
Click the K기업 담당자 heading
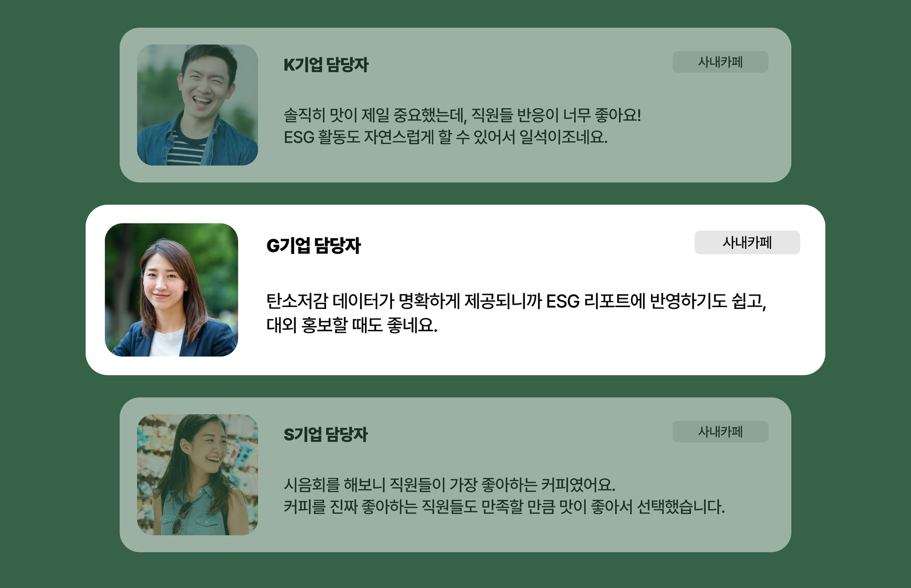click(x=326, y=65)
